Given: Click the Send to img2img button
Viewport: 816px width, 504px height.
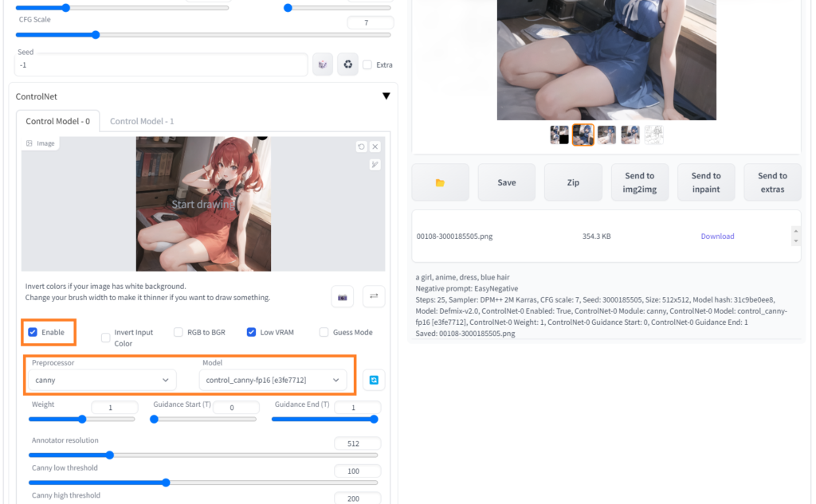Looking at the screenshot, I should [639, 182].
